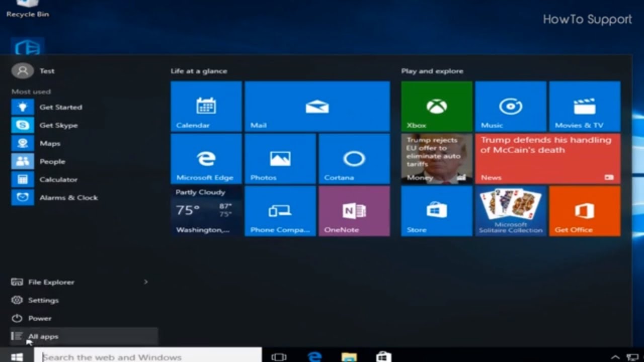This screenshot has width=644, height=362.
Task: Show hidden system tray icons
Action: click(615, 357)
